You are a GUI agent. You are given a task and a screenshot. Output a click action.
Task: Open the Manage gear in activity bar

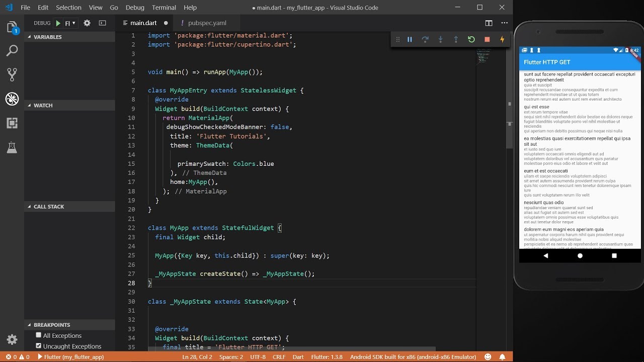click(x=12, y=339)
